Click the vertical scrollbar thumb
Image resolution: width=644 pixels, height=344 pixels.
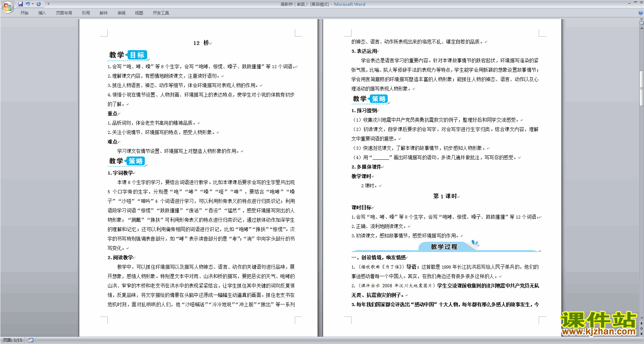click(x=641, y=88)
